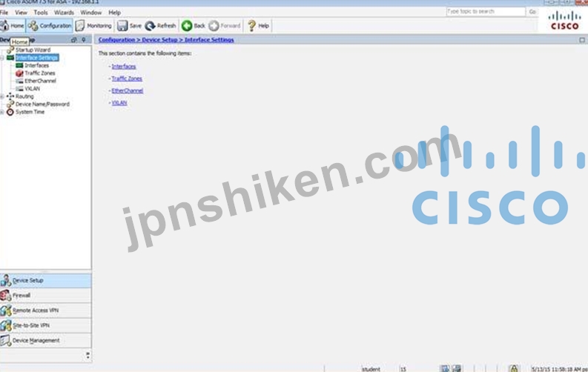
Task: Open the Help menu in menu bar
Action: point(115,13)
